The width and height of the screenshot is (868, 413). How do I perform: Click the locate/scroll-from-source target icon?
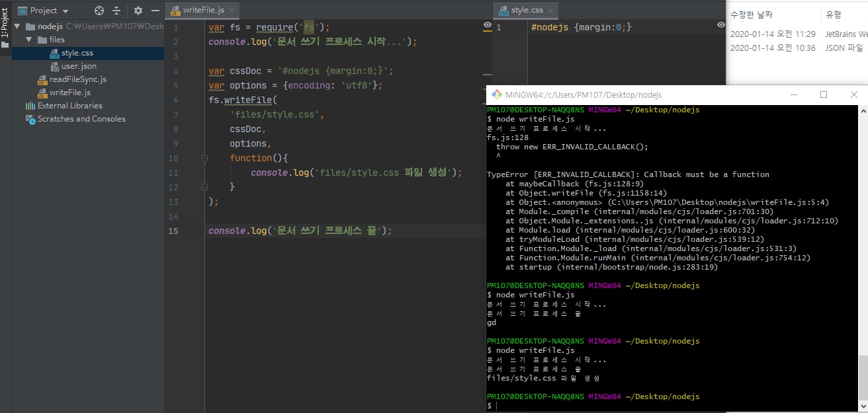click(x=99, y=11)
